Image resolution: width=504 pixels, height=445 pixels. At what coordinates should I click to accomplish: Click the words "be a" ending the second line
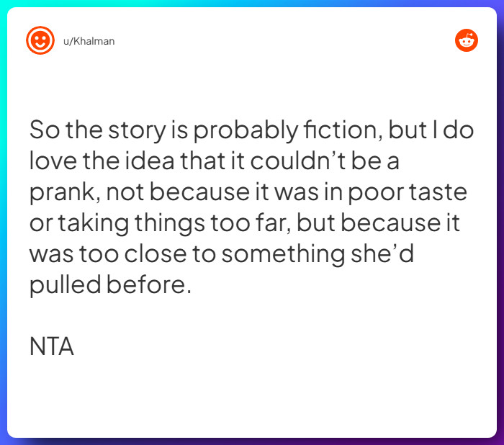(381, 161)
